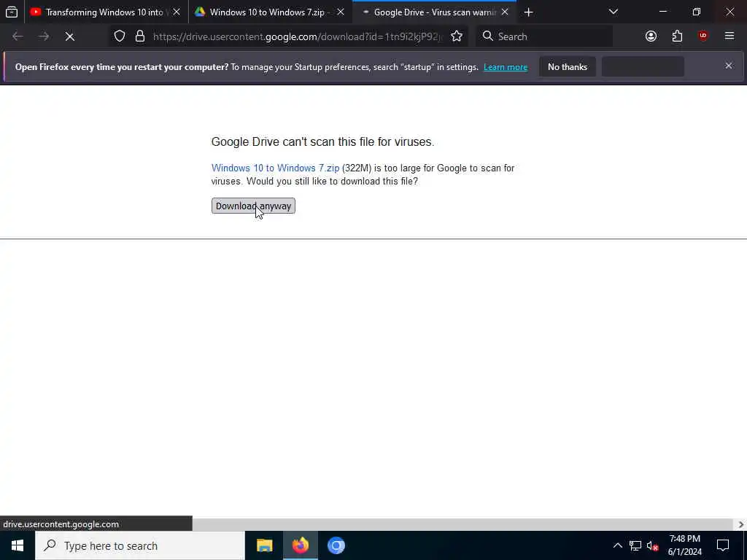Image resolution: width=747 pixels, height=560 pixels.
Task: Open tracking protection shield panel
Action: pyautogui.click(x=120, y=36)
